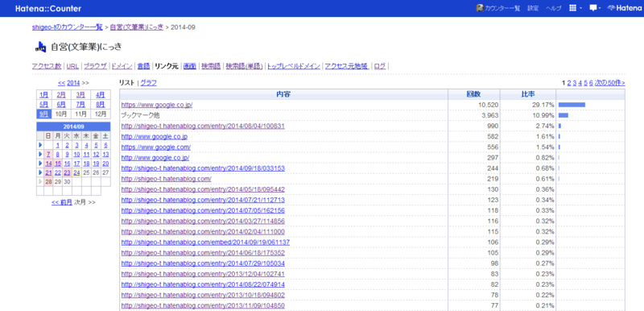Click the user avatar beside カウンター一覧
This screenshot has width=644, height=311.
pos(480,8)
